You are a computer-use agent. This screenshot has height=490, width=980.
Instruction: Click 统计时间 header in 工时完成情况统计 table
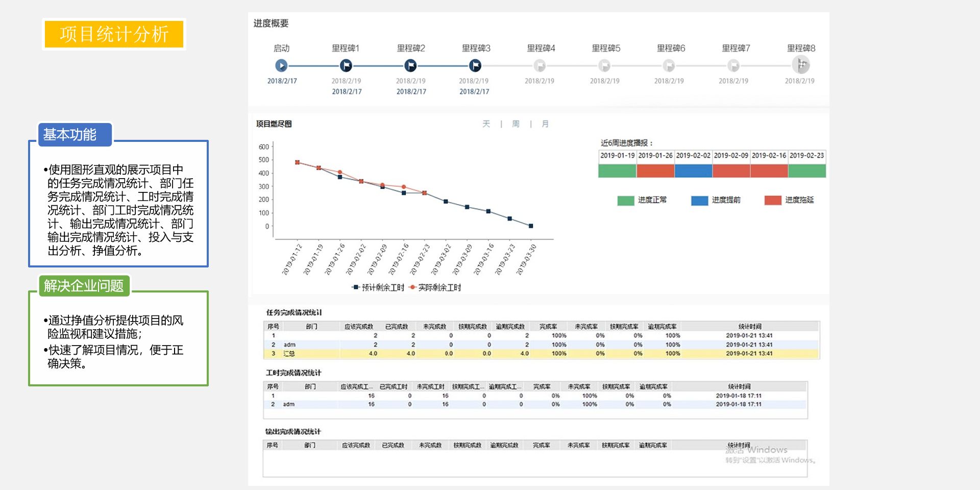pos(739,387)
